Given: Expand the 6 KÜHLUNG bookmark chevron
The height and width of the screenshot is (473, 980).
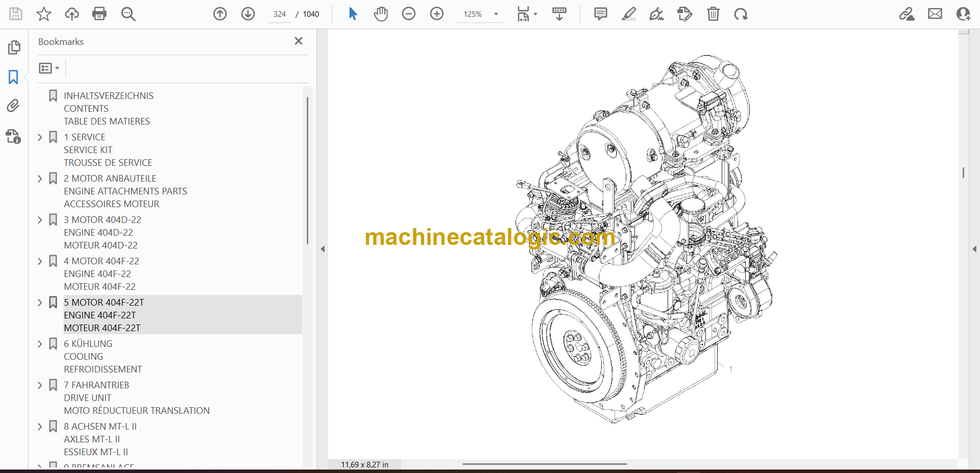Looking at the screenshot, I should tap(40, 344).
